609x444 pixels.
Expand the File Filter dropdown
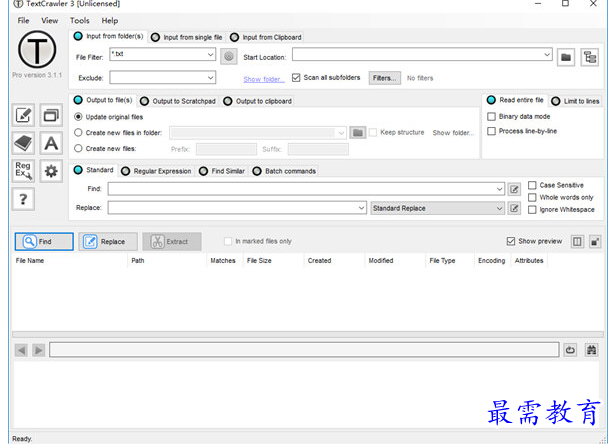coord(210,56)
